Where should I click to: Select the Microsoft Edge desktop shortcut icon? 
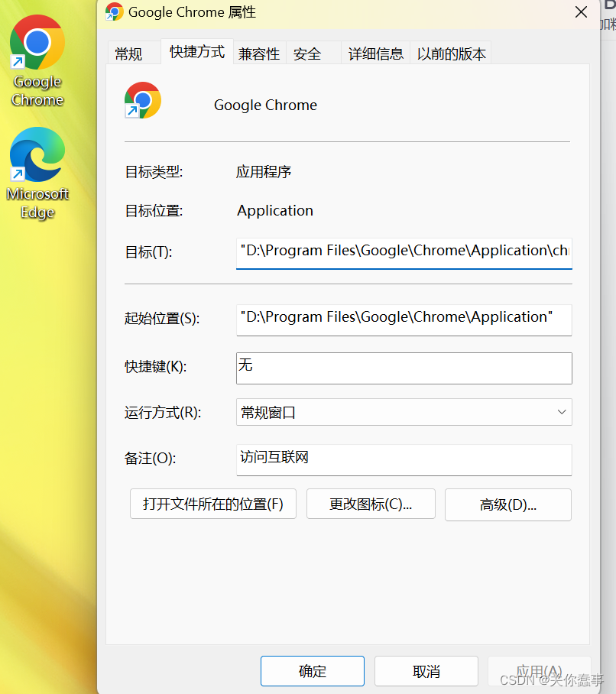[x=37, y=154]
